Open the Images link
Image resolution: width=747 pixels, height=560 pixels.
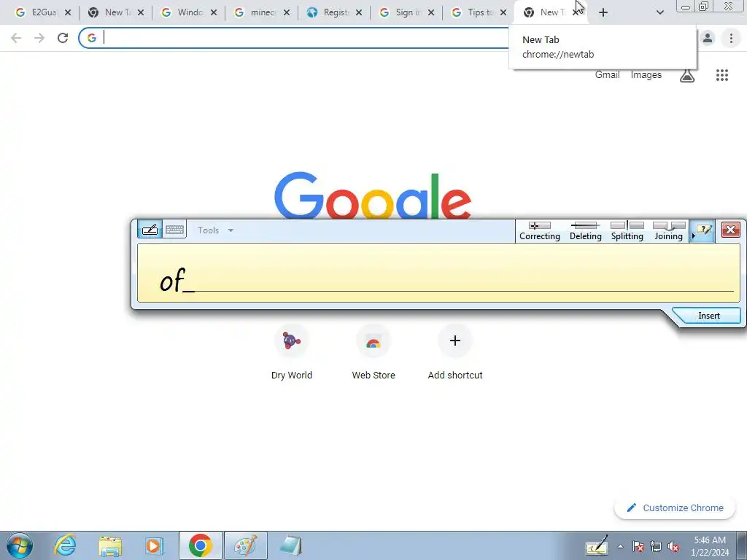point(646,75)
